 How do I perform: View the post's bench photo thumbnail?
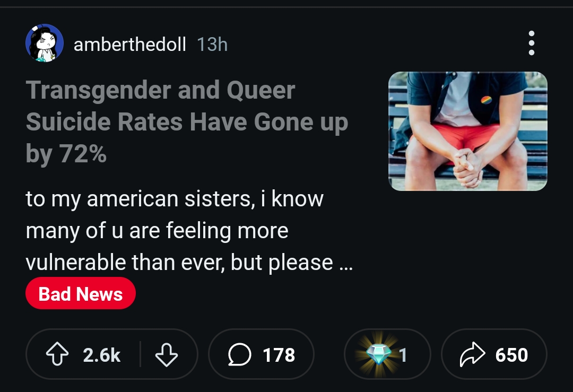pyautogui.click(x=467, y=131)
